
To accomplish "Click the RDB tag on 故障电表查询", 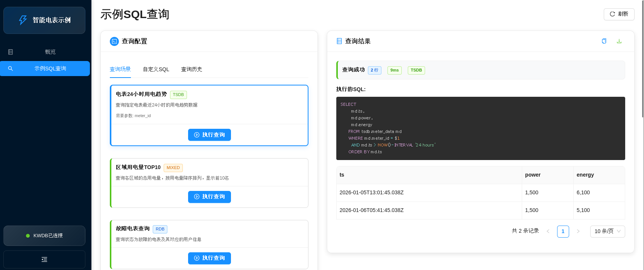I will [x=160, y=229].
